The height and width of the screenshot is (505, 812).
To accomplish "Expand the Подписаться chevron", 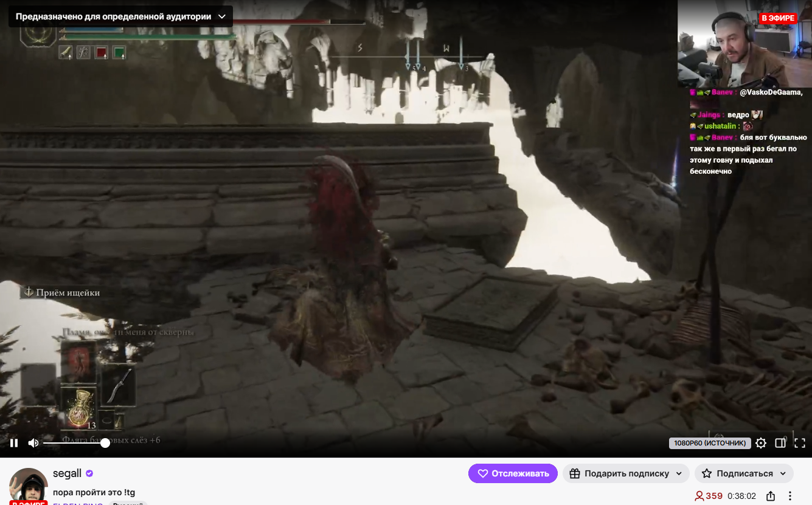I will (x=783, y=473).
